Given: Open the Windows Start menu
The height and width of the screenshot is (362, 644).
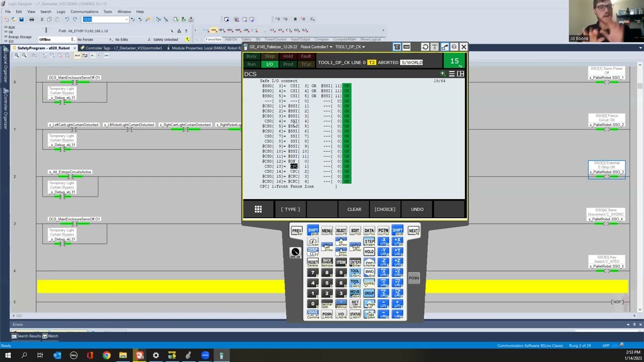Looking at the screenshot, I should (x=8, y=356).
